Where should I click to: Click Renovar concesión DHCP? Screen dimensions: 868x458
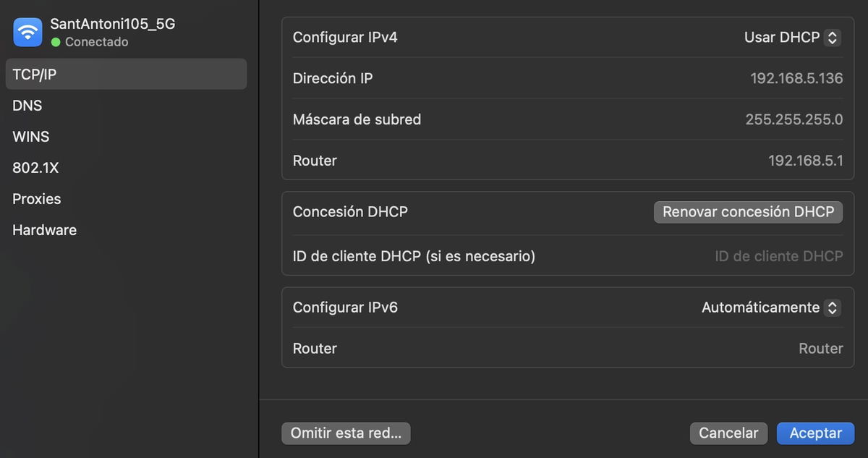748,211
